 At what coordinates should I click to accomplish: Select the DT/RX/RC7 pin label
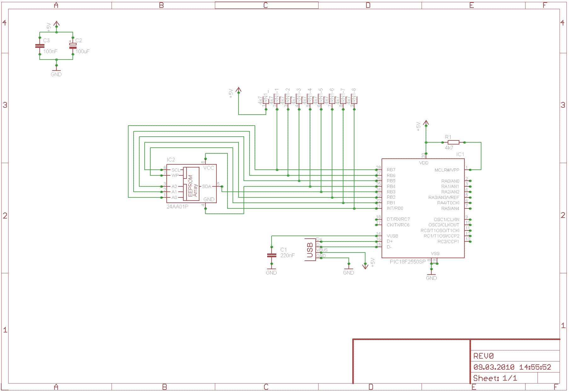[x=398, y=219]
